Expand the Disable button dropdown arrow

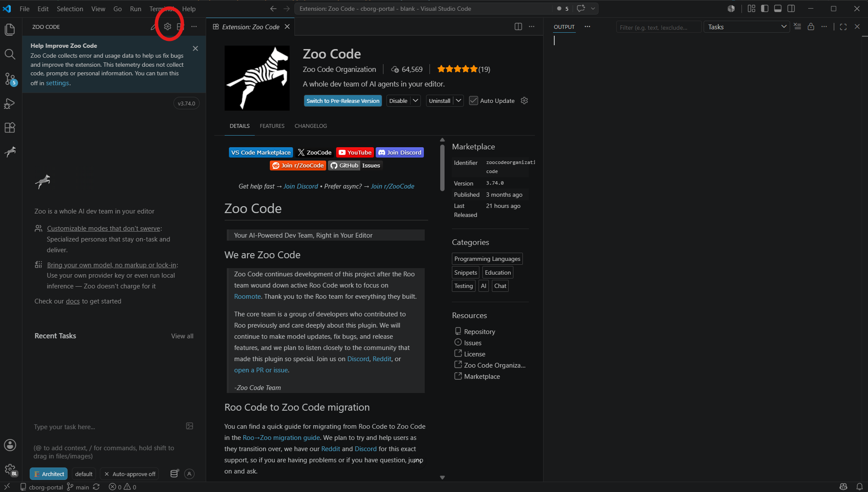click(415, 101)
